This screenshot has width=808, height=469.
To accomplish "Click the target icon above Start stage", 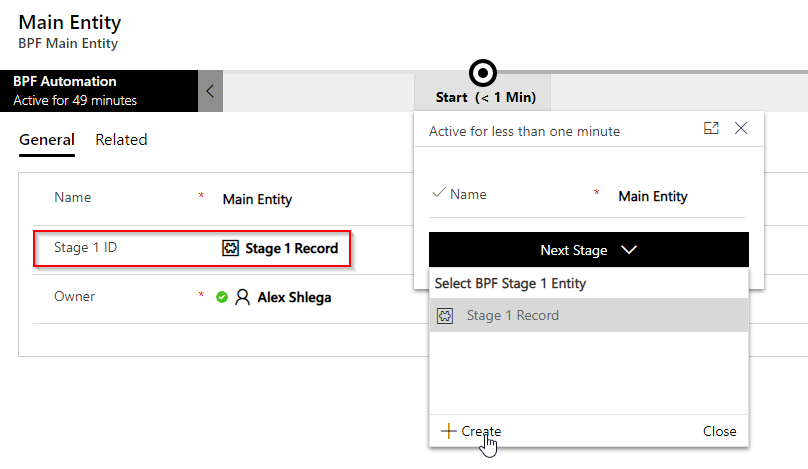I will click(x=483, y=72).
